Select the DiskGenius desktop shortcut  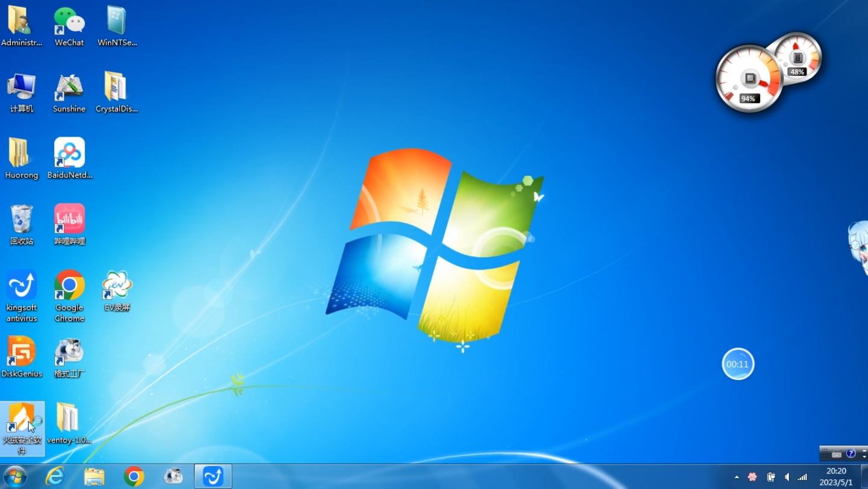tap(21, 358)
